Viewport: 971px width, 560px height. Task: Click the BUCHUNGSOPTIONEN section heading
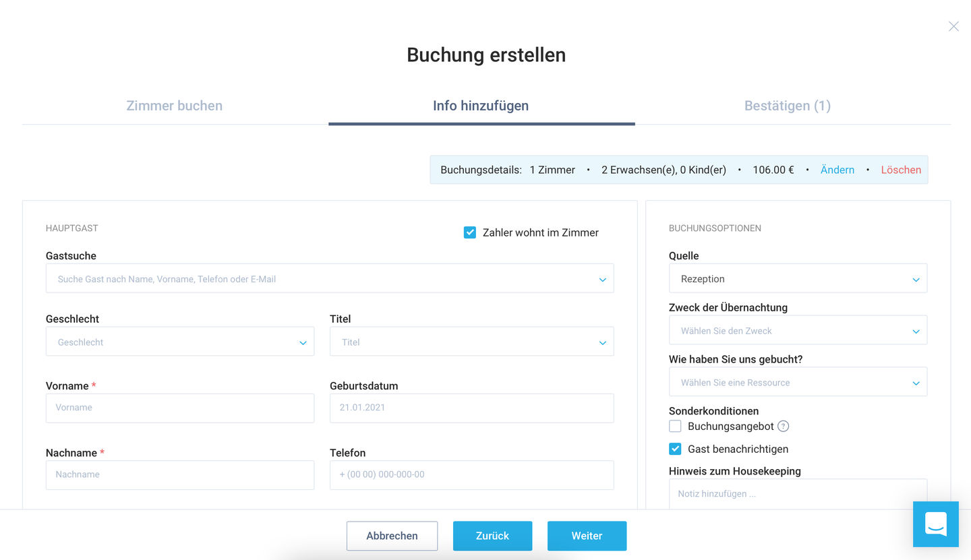(x=715, y=228)
